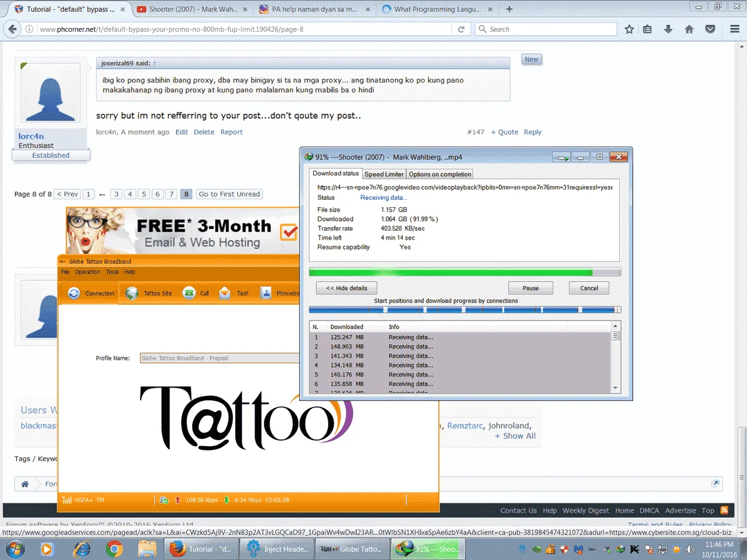
Task: Click the Call phone icon in Globe Tattoo
Action: click(189, 293)
